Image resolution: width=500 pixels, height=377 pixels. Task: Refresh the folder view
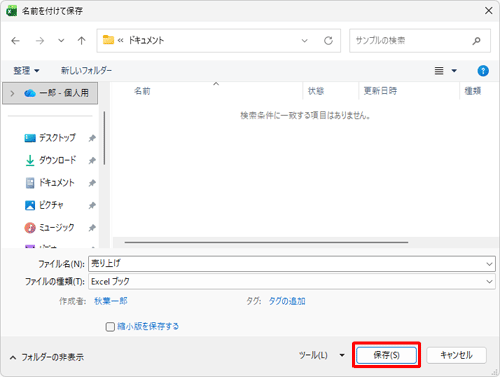point(328,41)
